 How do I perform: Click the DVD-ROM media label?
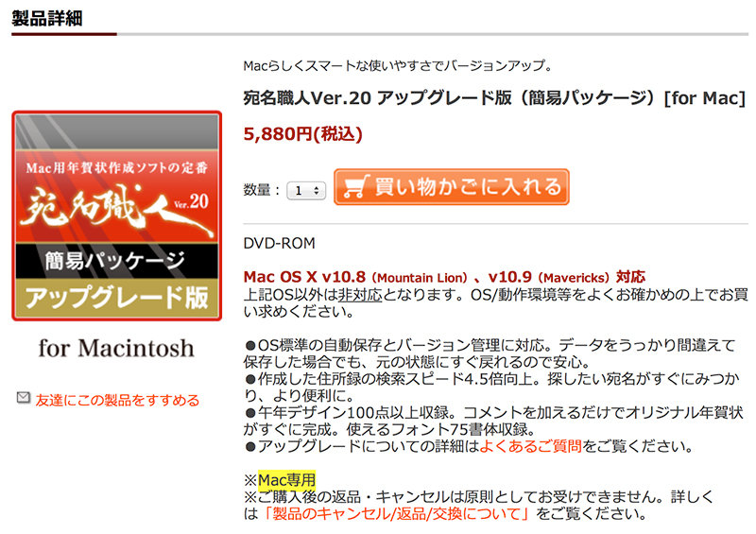(x=279, y=243)
